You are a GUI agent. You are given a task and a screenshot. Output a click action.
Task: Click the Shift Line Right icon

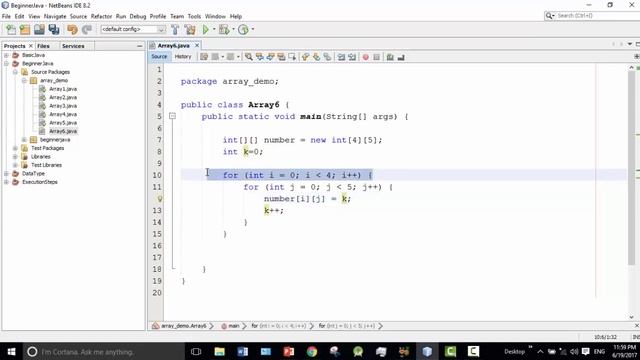(x=352, y=57)
